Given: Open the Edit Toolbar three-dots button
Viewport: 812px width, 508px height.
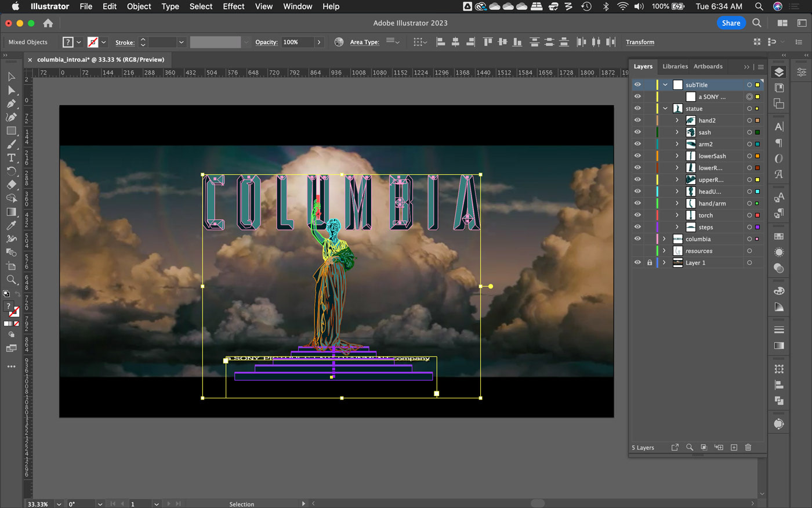Looking at the screenshot, I should 11,366.
